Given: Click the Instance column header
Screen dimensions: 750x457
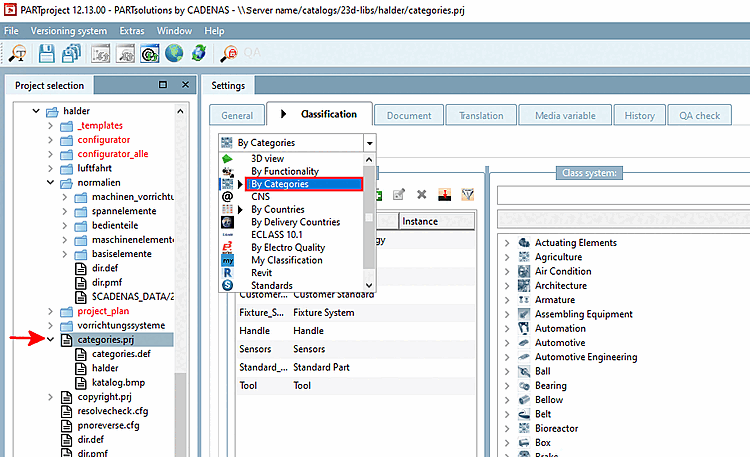Looking at the screenshot, I should 436,221.
